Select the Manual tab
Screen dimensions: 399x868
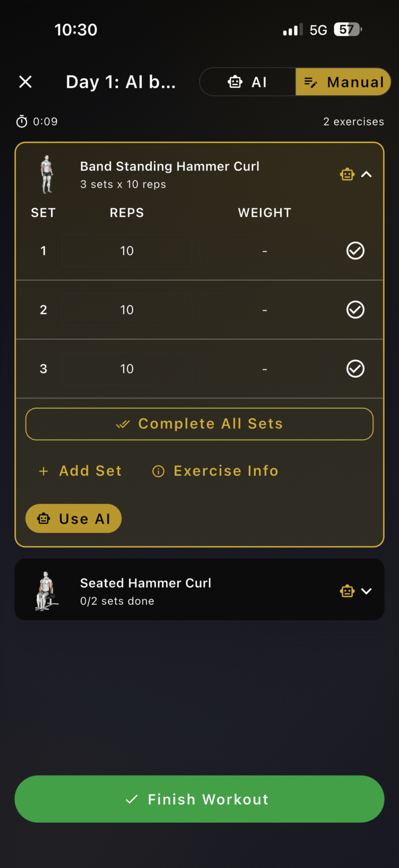[x=343, y=82]
